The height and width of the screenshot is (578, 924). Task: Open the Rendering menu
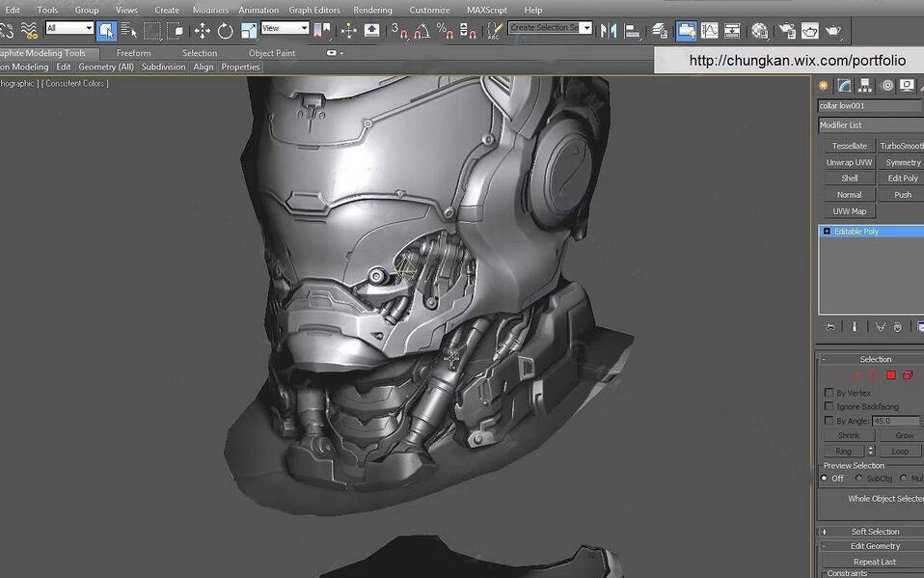click(372, 10)
